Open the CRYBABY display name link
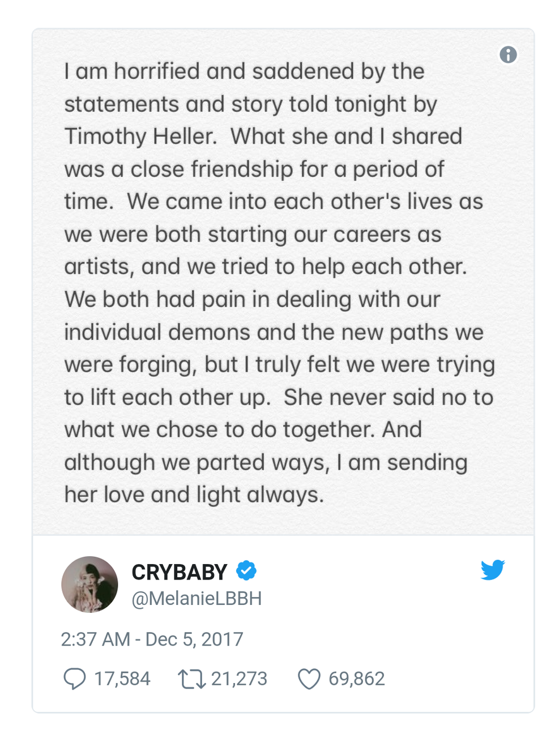 pos(179,572)
